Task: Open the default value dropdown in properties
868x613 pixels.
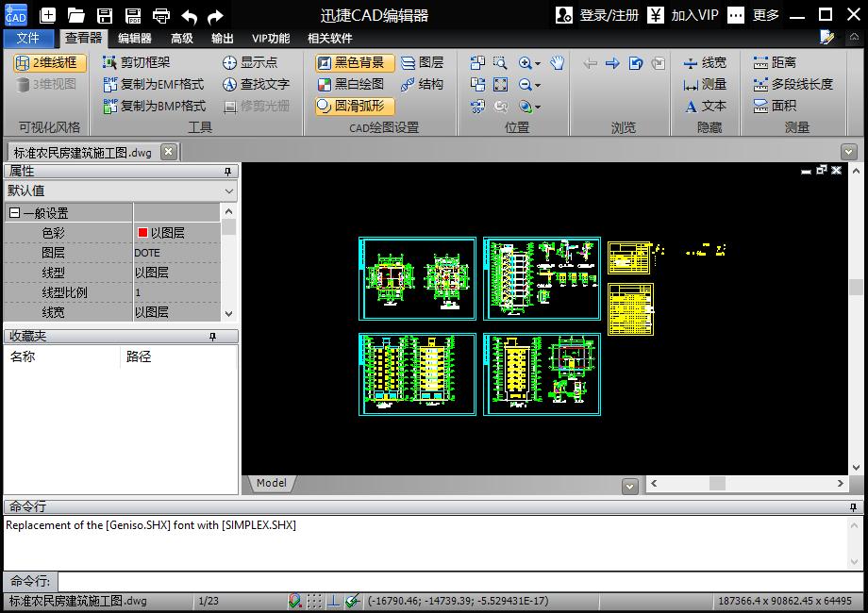Action: coord(228,191)
